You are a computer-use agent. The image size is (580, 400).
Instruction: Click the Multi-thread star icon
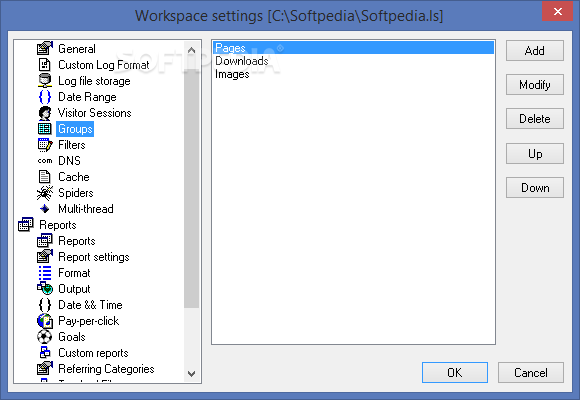click(x=45, y=209)
